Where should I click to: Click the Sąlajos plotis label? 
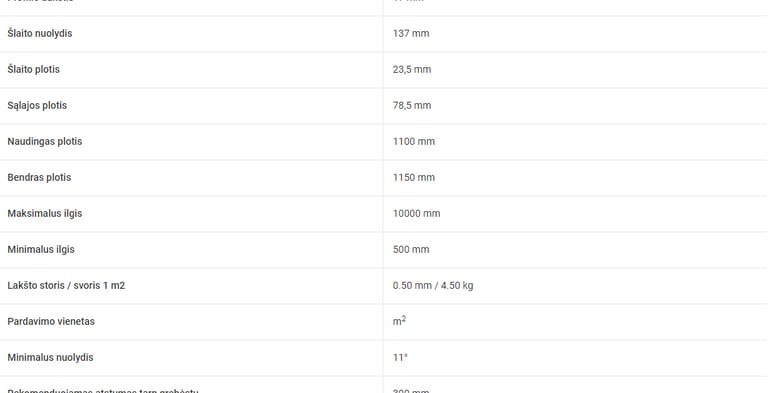pos(37,105)
